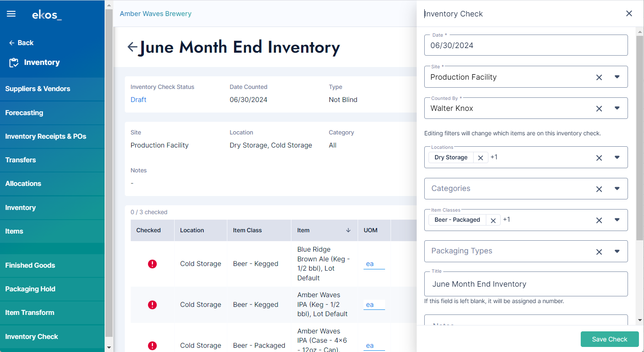The width and height of the screenshot is (644, 352).
Task: Edit the Title field June Month End Inventory
Action: pyautogui.click(x=526, y=284)
